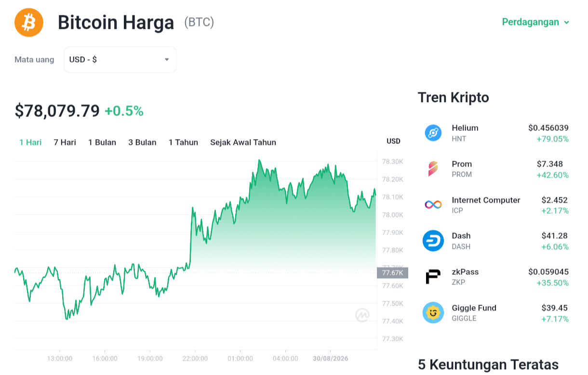This screenshot has width=588, height=375.
Task: Open the Helium HNT link
Action: pos(496,133)
